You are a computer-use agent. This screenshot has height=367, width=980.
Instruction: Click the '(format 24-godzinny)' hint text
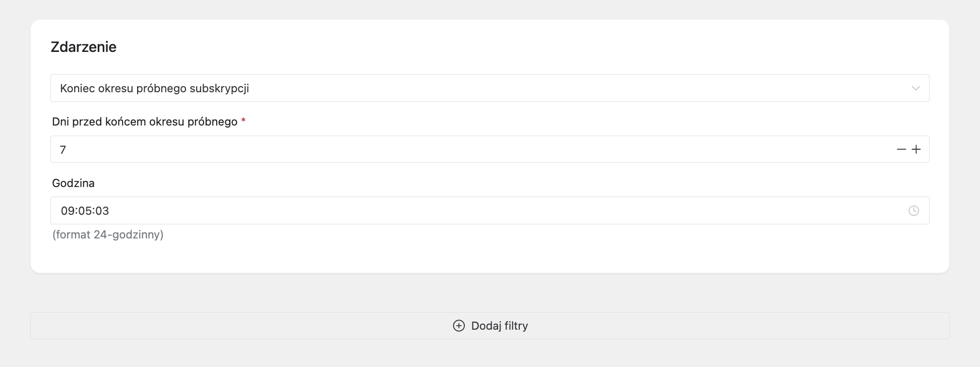[x=108, y=234]
